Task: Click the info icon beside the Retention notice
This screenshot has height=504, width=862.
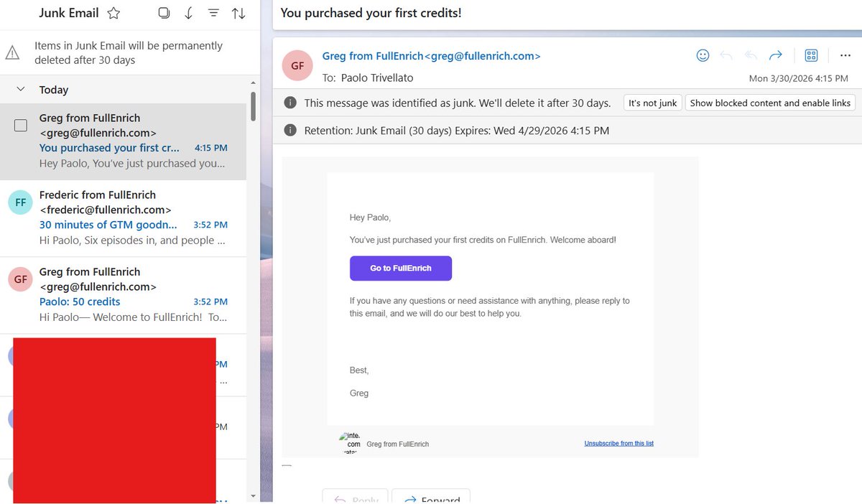Action: 289,130
